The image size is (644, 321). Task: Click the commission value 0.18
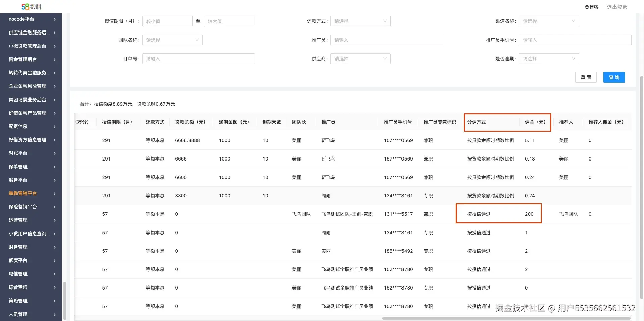click(530, 159)
